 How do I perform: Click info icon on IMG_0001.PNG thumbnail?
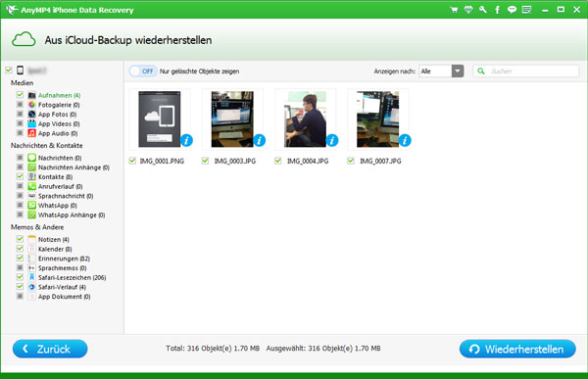[186, 140]
